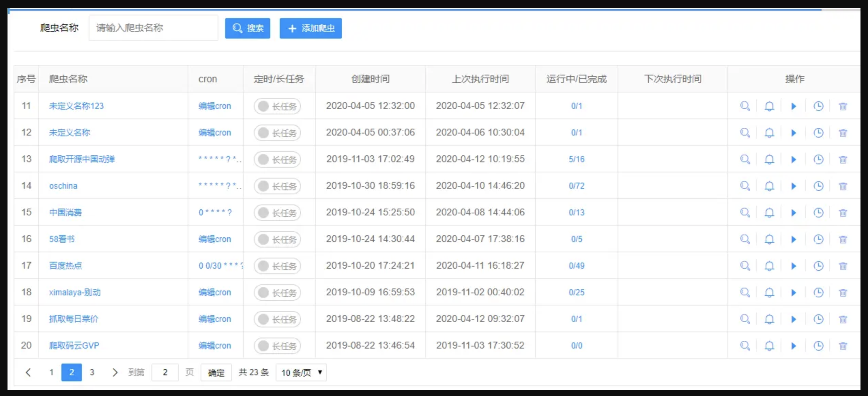Image resolution: width=868 pixels, height=396 pixels.
Task: Switch to page 3 in pagination
Action: pyautogui.click(x=92, y=372)
